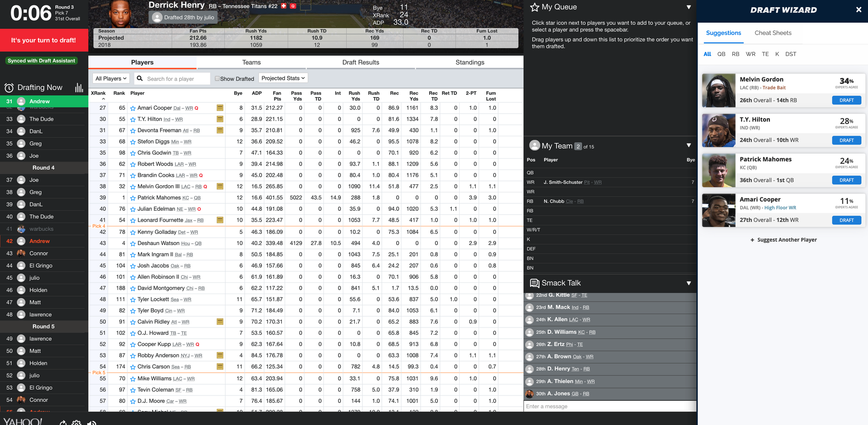Add Patrick Mahomes to queue via star
Image resolution: width=868 pixels, height=425 pixels.
click(x=133, y=198)
